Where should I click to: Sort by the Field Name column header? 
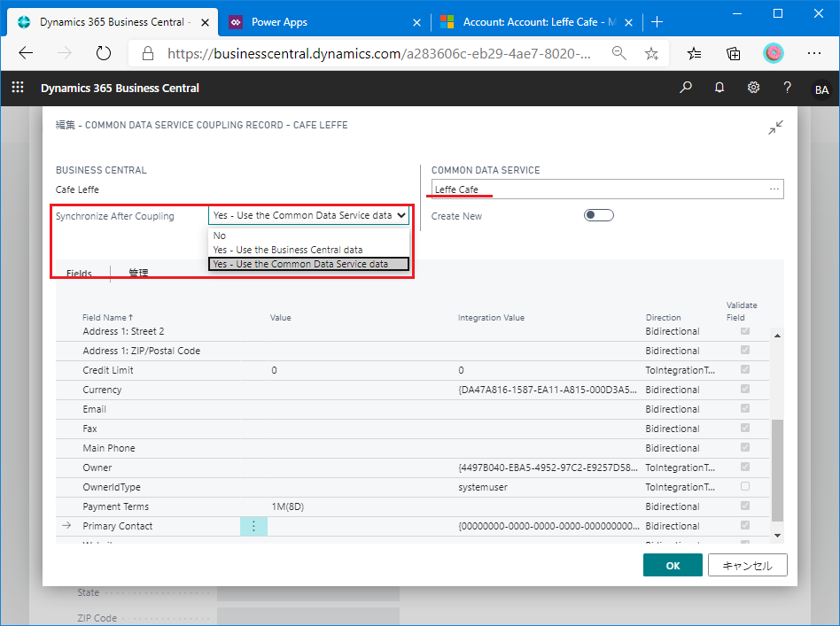point(107,318)
